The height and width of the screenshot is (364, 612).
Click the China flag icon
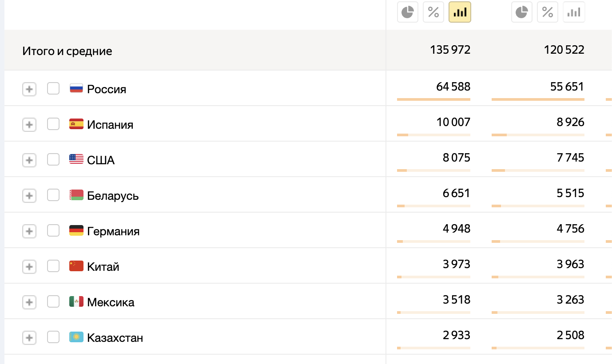click(76, 266)
